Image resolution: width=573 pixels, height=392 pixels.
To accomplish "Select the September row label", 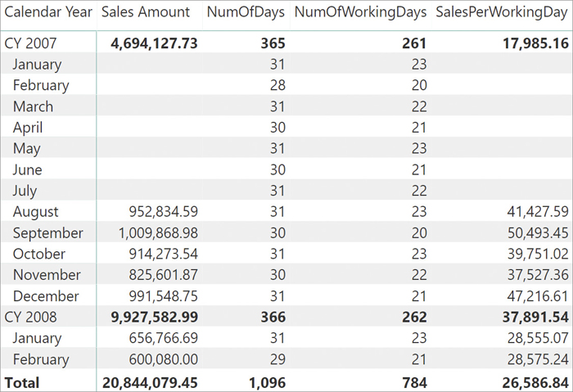I will point(47,233).
